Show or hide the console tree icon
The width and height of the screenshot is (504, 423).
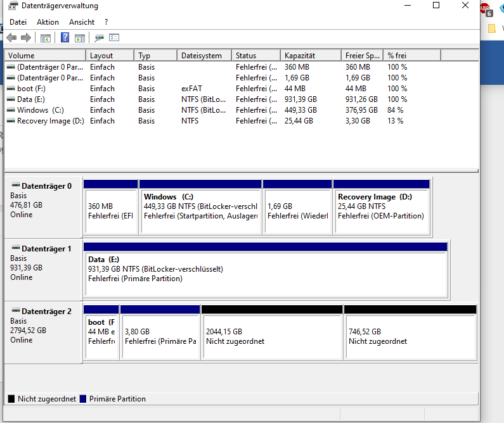click(45, 38)
